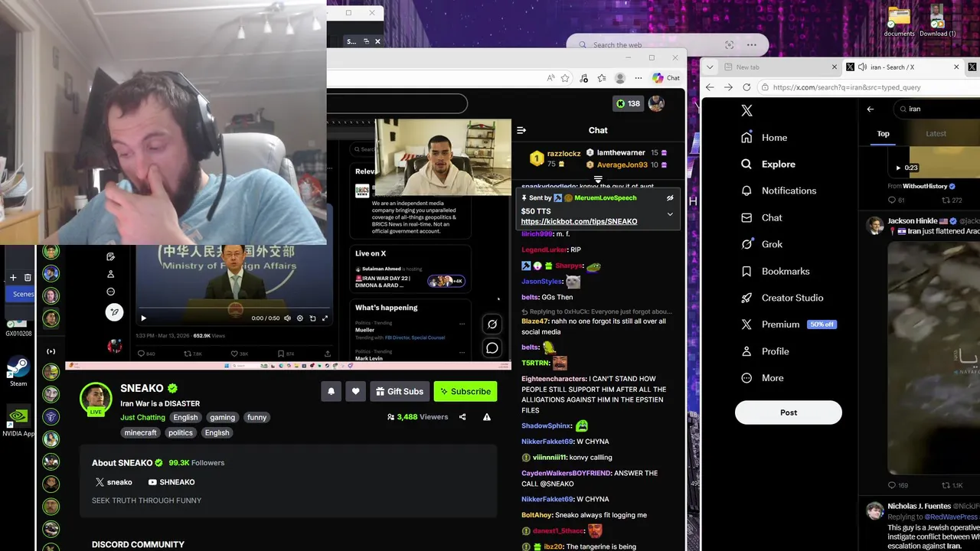Open the Copilot Chat button in Edge
Image resolution: width=980 pixels, height=551 pixels.
(666, 77)
